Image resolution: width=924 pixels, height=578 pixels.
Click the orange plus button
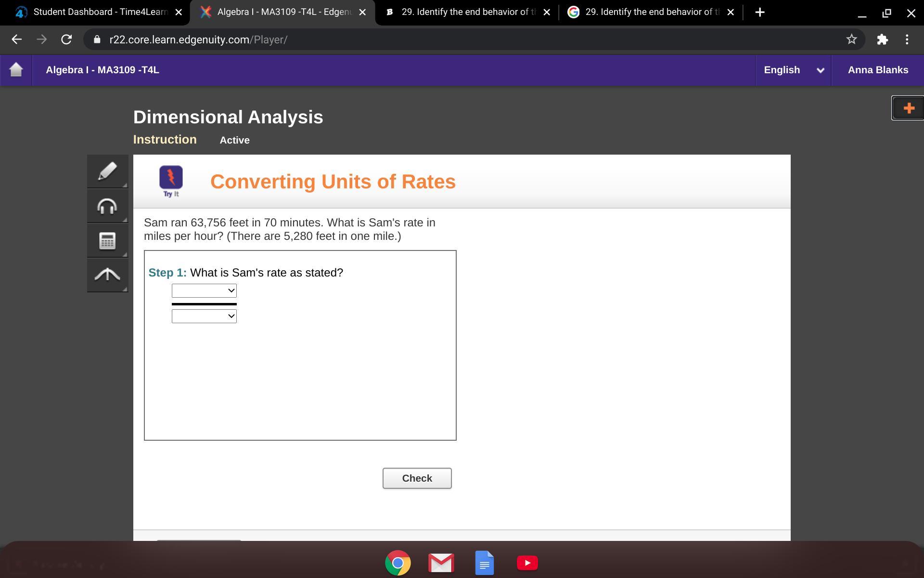point(908,108)
